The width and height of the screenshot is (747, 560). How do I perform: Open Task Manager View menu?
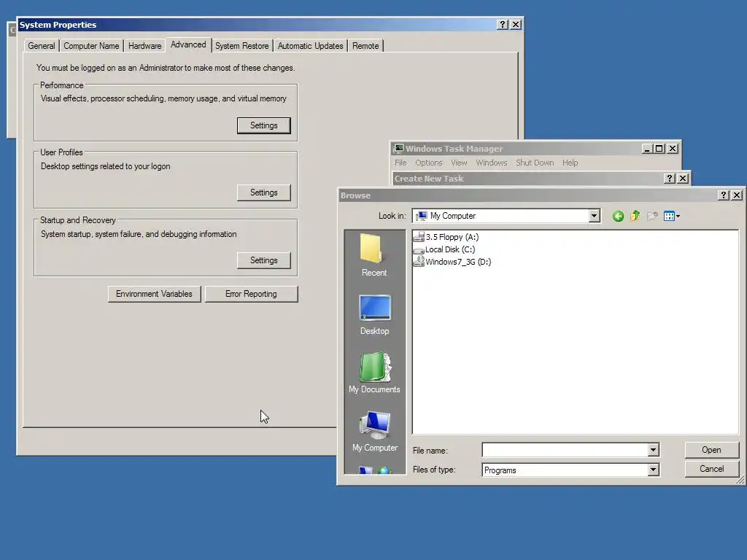(459, 163)
